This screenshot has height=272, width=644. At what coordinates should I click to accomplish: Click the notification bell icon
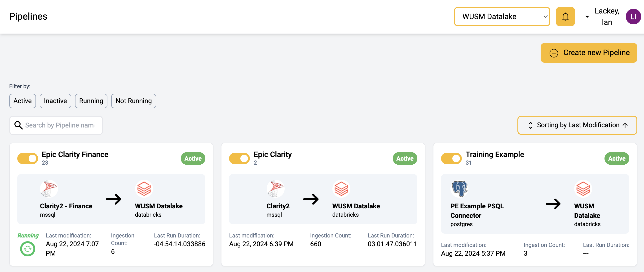(565, 17)
